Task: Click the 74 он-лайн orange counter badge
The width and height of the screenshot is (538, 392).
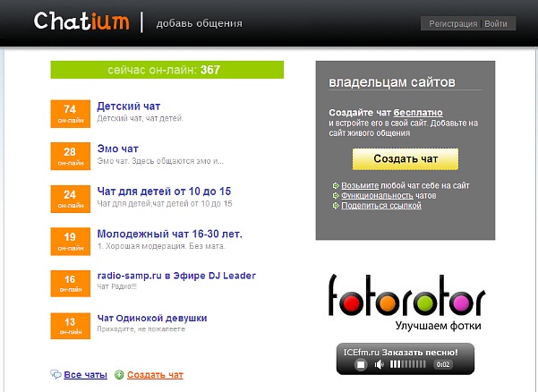Action: click(71, 114)
